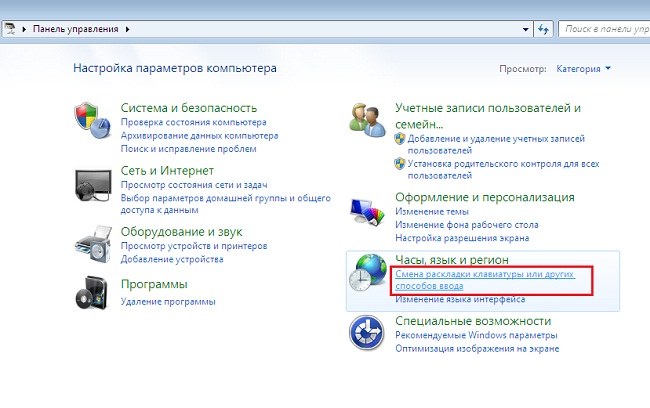Click the Network and Internet monitor icon

pos(93,185)
